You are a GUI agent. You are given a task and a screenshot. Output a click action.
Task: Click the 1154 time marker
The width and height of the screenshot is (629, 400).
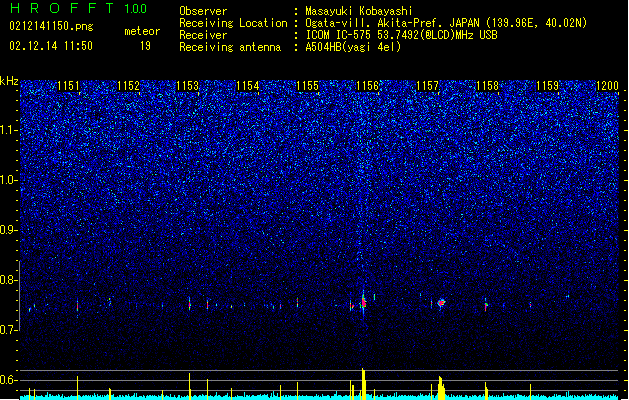[248, 86]
